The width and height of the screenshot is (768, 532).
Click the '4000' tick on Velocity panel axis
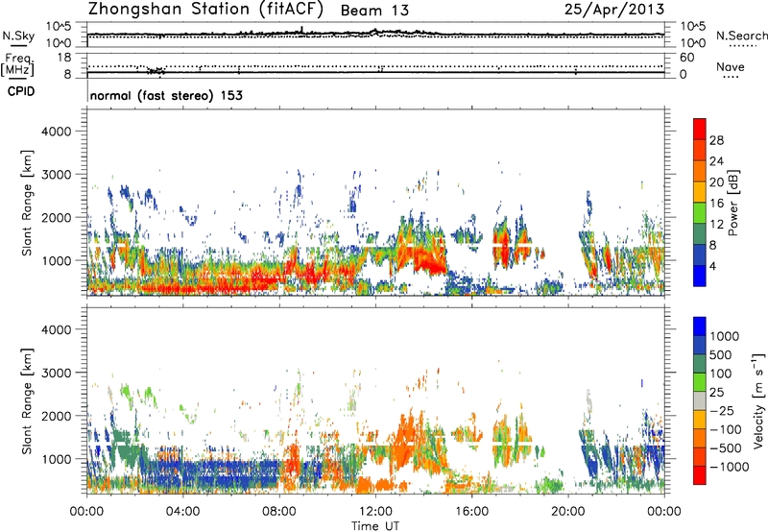tap(57, 329)
